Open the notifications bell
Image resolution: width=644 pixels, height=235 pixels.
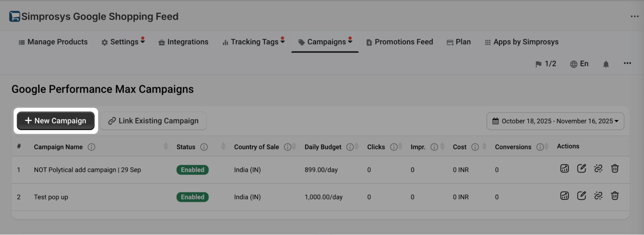click(x=606, y=64)
